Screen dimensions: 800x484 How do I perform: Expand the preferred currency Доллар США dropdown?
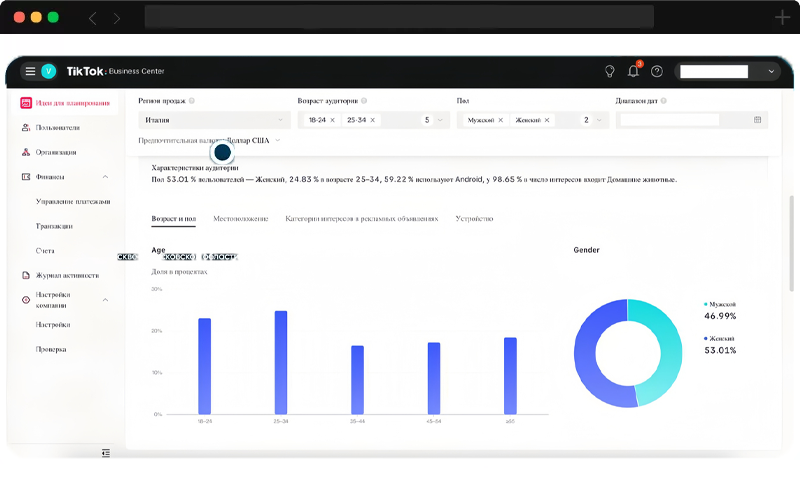(x=277, y=140)
